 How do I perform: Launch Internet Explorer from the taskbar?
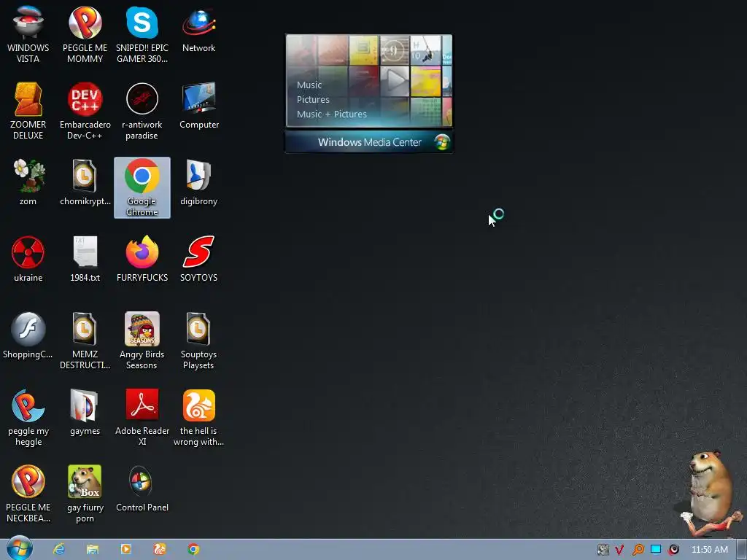pos(59,550)
